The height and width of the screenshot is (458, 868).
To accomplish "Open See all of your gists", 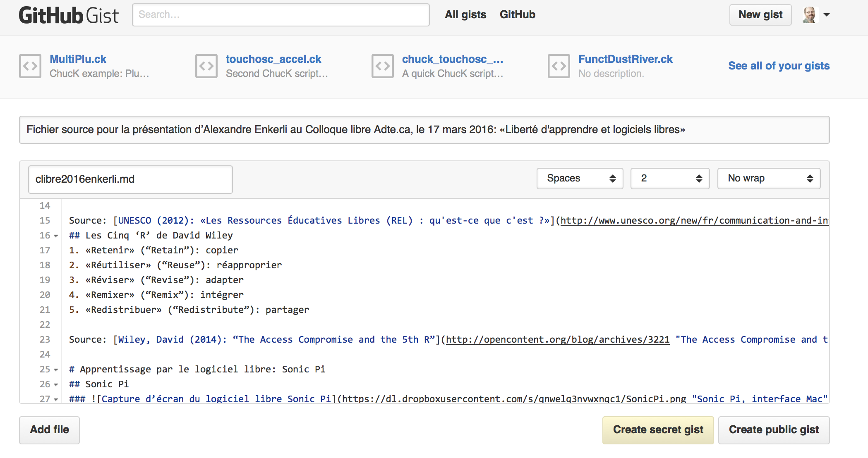I will pyautogui.click(x=779, y=66).
